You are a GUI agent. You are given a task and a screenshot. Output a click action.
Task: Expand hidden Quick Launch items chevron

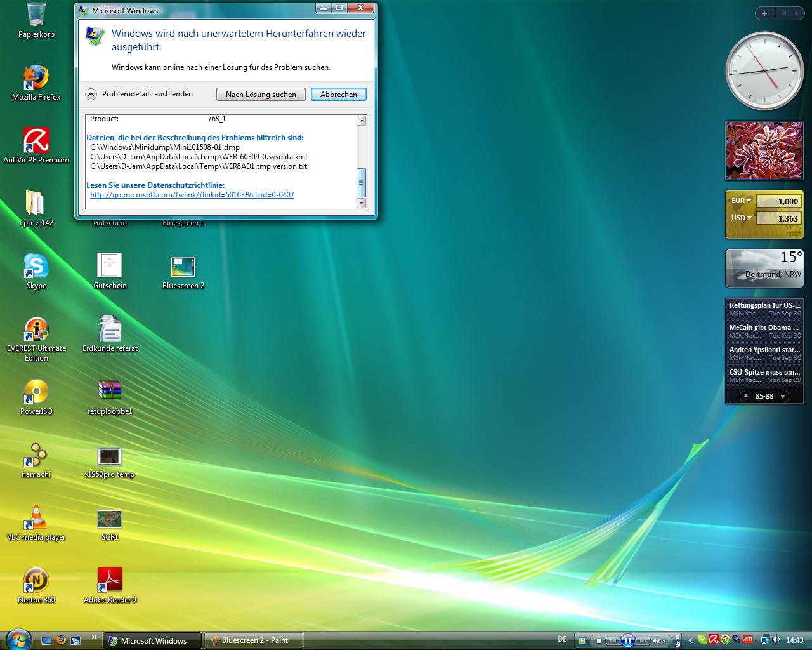95,637
